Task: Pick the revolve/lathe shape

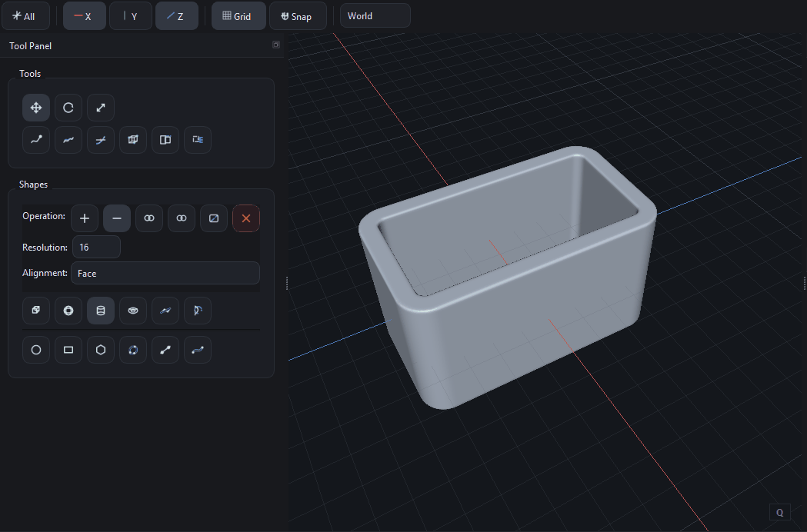Action: click(x=198, y=311)
